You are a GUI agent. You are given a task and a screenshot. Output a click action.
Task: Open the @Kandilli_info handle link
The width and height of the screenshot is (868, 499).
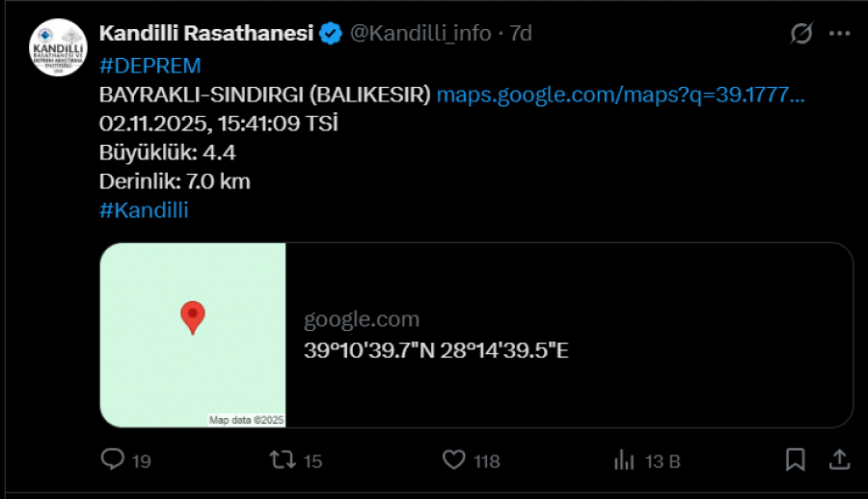(x=420, y=34)
